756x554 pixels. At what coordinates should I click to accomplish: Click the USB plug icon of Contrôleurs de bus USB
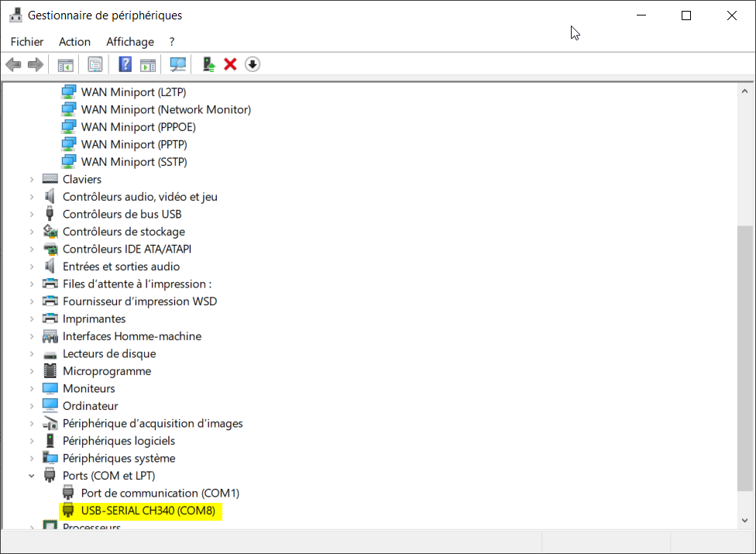pyautogui.click(x=50, y=214)
